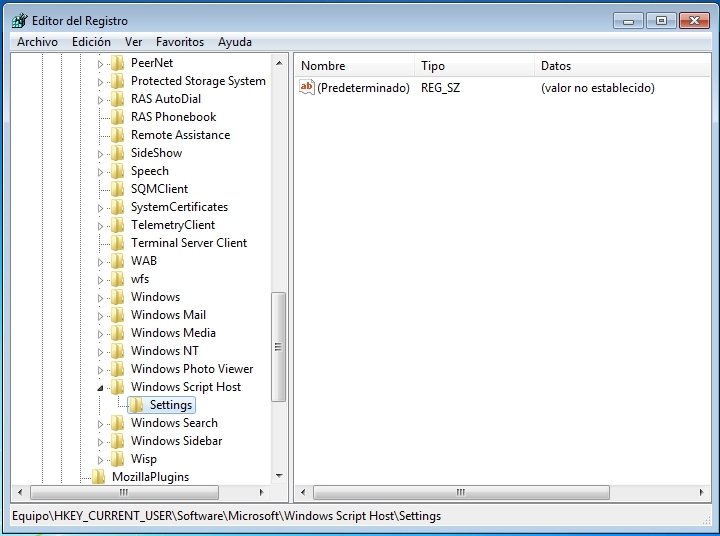The height and width of the screenshot is (536, 720).
Task: Open the Favoritos menu
Action: 180,42
